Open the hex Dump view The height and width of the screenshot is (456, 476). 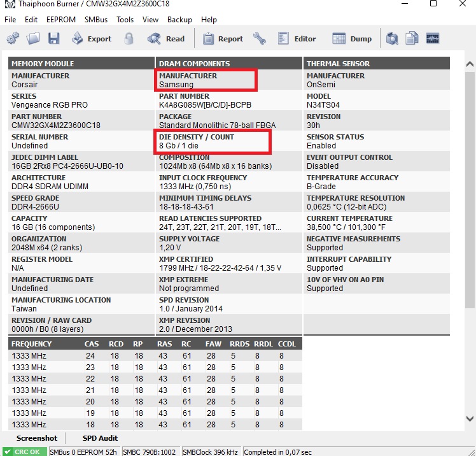(x=352, y=39)
